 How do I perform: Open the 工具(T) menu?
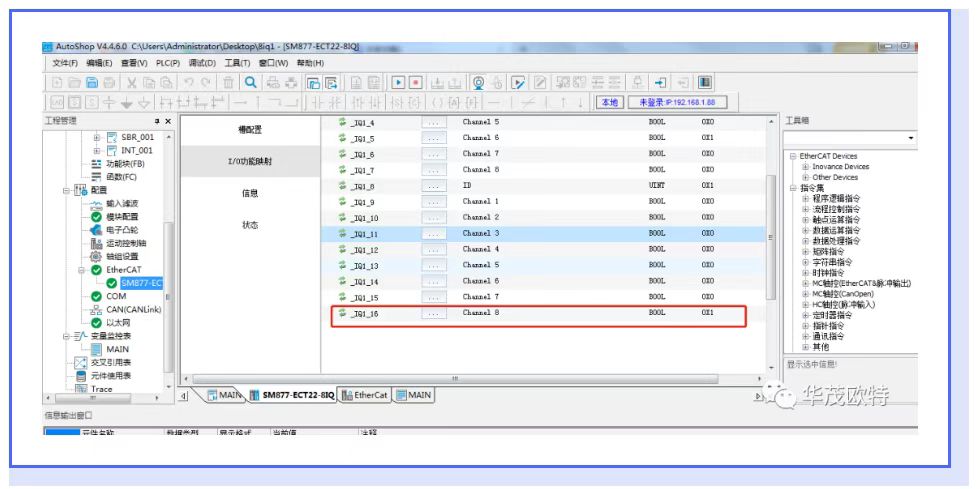click(x=237, y=63)
